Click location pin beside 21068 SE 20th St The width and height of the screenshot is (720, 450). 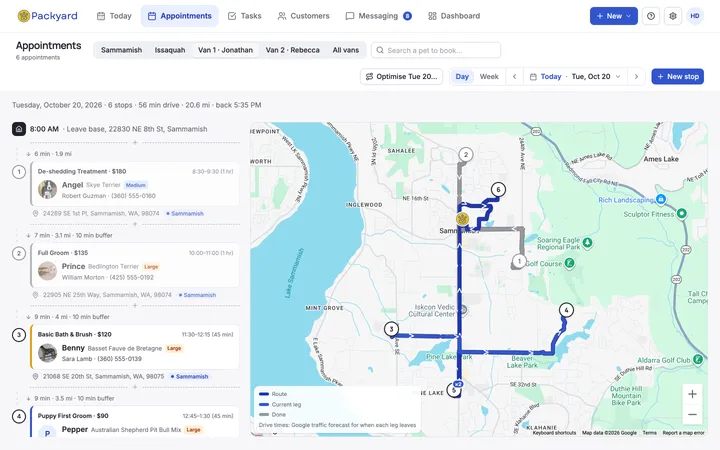[35, 377]
